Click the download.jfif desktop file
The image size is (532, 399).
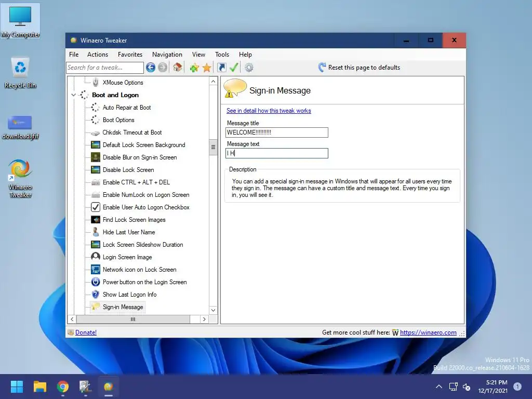pos(20,127)
